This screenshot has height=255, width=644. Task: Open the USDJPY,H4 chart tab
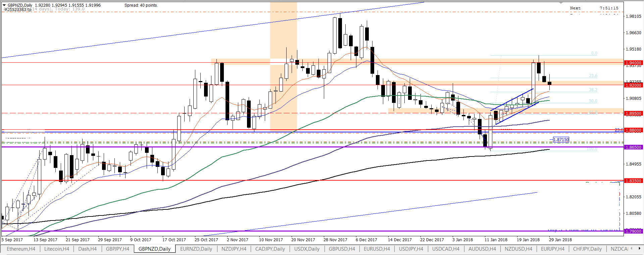click(411, 249)
